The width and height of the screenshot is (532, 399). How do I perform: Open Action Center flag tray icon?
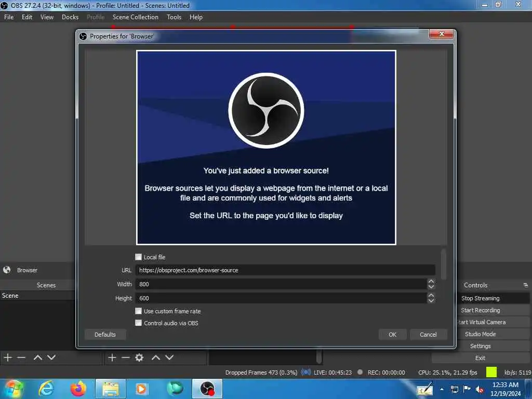(467, 389)
